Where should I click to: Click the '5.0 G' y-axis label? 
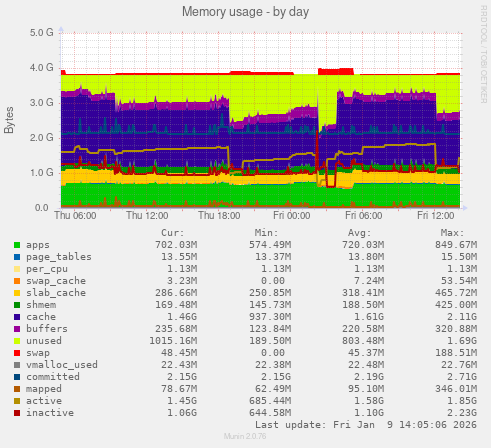tap(41, 33)
